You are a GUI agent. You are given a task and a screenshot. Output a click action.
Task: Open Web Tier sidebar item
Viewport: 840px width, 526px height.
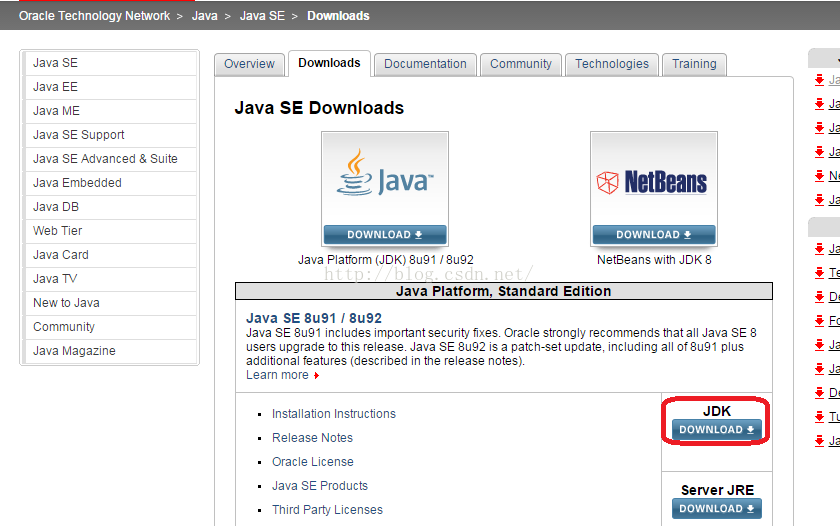click(110, 231)
